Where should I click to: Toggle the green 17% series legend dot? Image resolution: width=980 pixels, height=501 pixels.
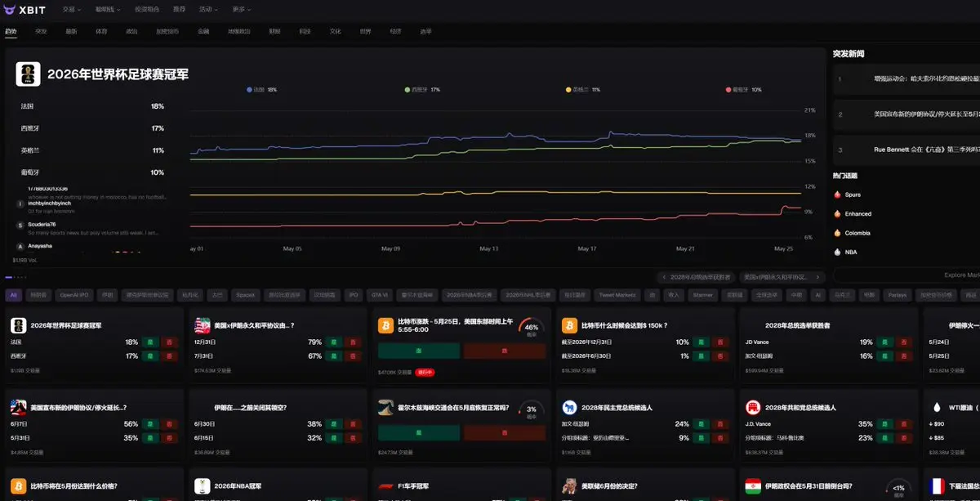[x=407, y=89]
